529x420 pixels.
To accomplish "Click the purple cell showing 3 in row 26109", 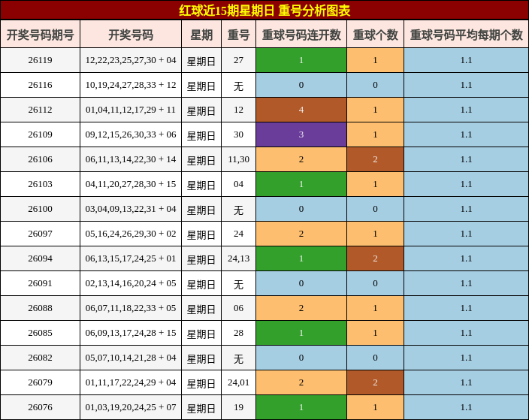I will [301, 134].
